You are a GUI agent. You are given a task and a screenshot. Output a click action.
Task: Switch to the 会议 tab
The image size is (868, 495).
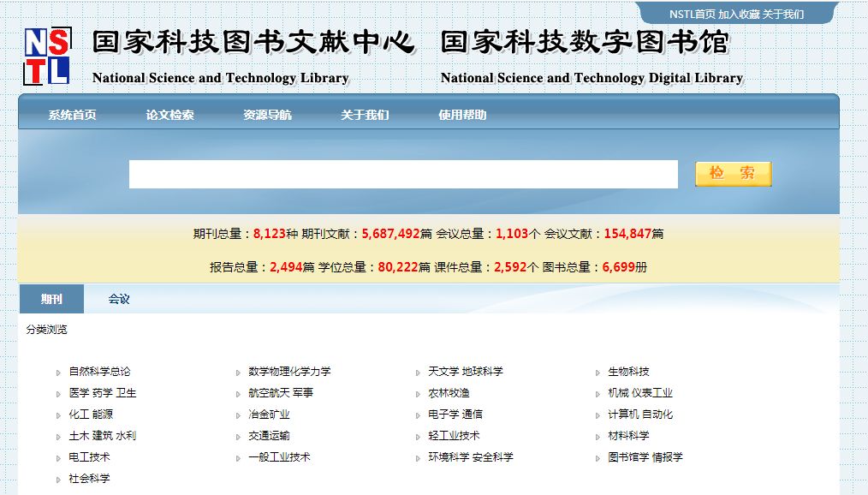119,300
